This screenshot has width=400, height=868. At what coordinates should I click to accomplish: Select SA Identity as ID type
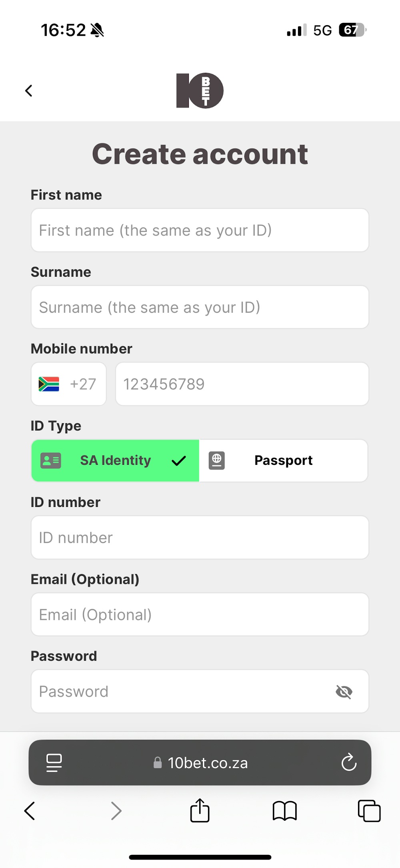tap(115, 460)
